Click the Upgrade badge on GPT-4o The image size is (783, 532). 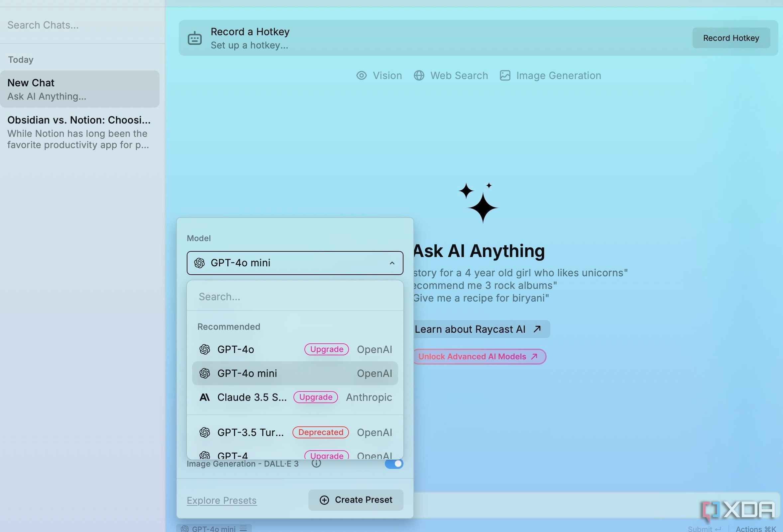tap(326, 349)
